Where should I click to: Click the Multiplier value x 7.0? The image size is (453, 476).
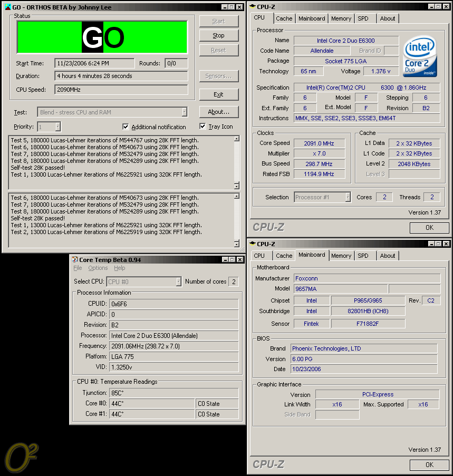coord(319,153)
